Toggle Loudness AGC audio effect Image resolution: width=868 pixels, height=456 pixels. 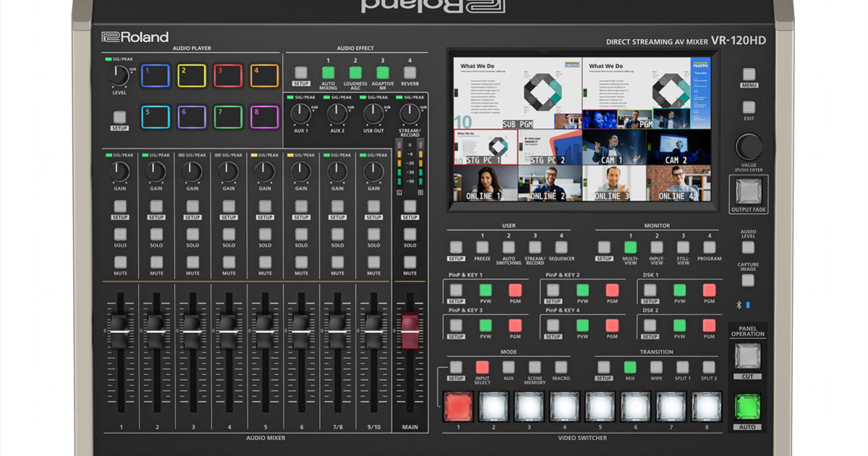pos(355,72)
